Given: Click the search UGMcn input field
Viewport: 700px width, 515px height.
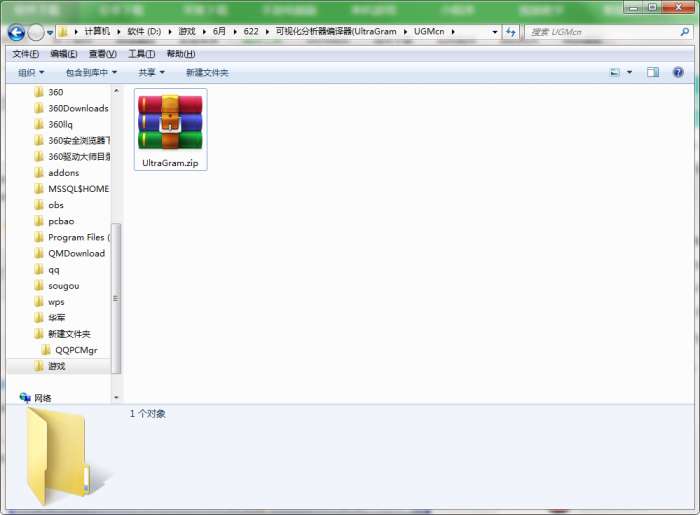Looking at the screenshot, I should click(602, 32).
